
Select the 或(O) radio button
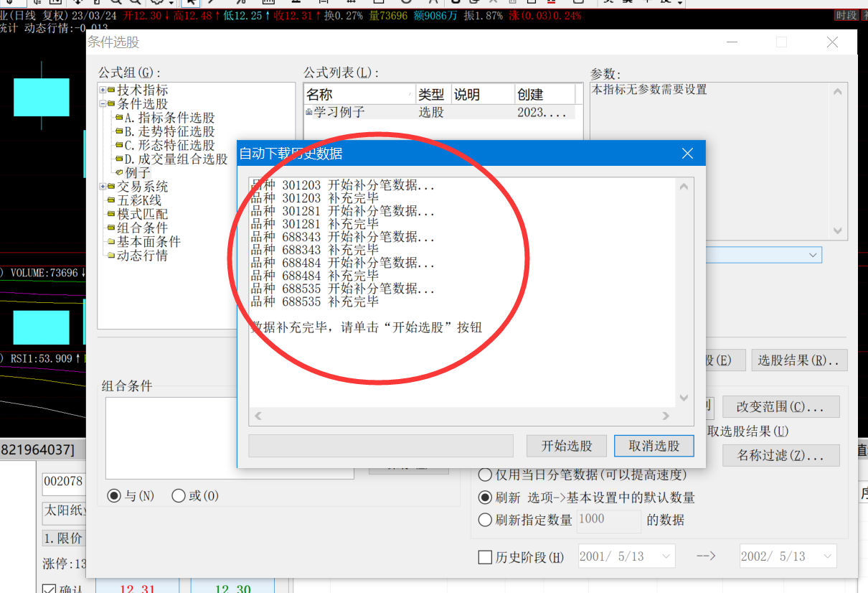click(179, 496)
